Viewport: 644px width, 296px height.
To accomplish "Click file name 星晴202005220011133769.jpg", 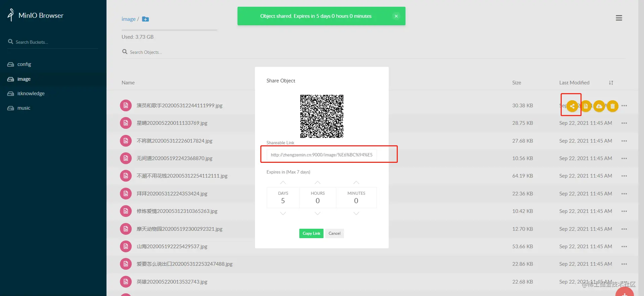I will click(172, 123).
